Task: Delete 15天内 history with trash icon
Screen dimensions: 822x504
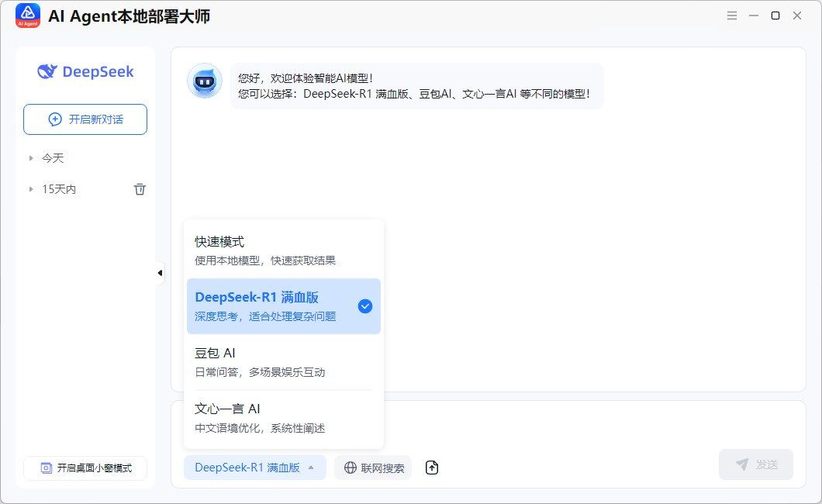Action: 140,189
